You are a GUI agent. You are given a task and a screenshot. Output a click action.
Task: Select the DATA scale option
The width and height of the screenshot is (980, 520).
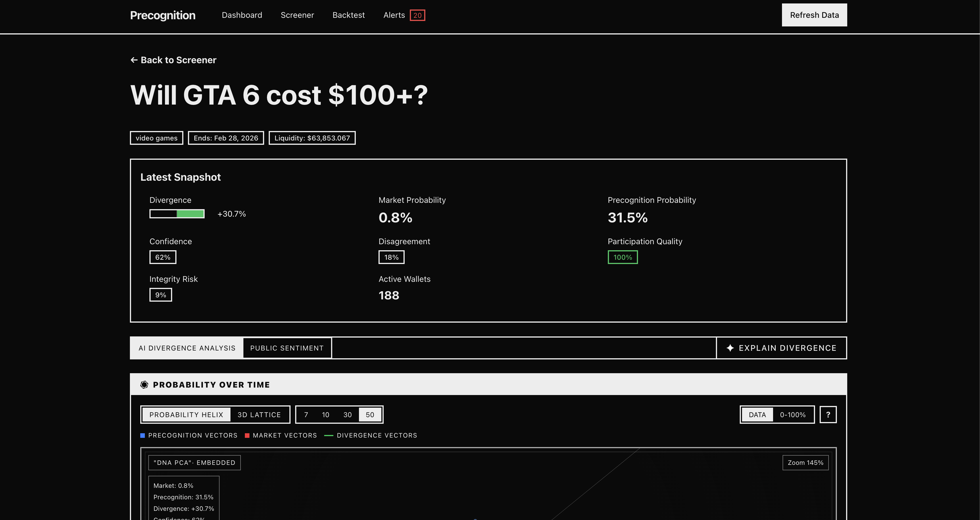click(x=757, y=415)
